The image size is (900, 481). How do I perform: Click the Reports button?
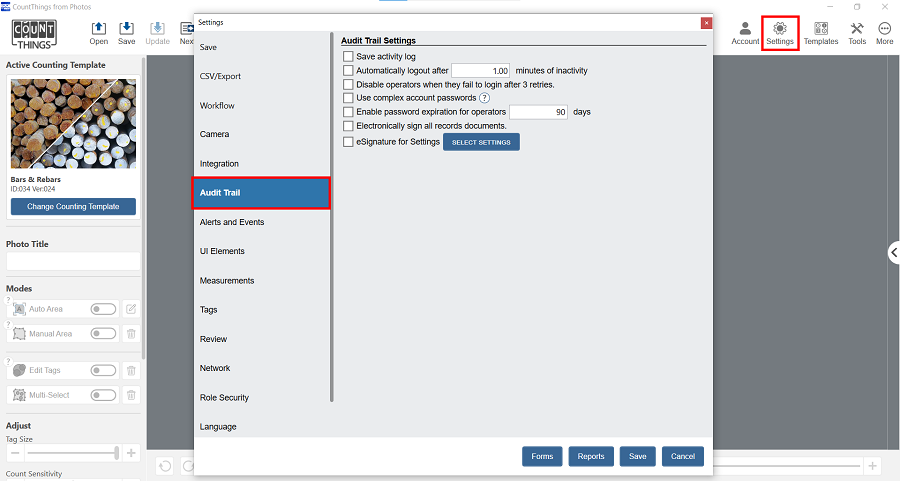coord(591,456)
